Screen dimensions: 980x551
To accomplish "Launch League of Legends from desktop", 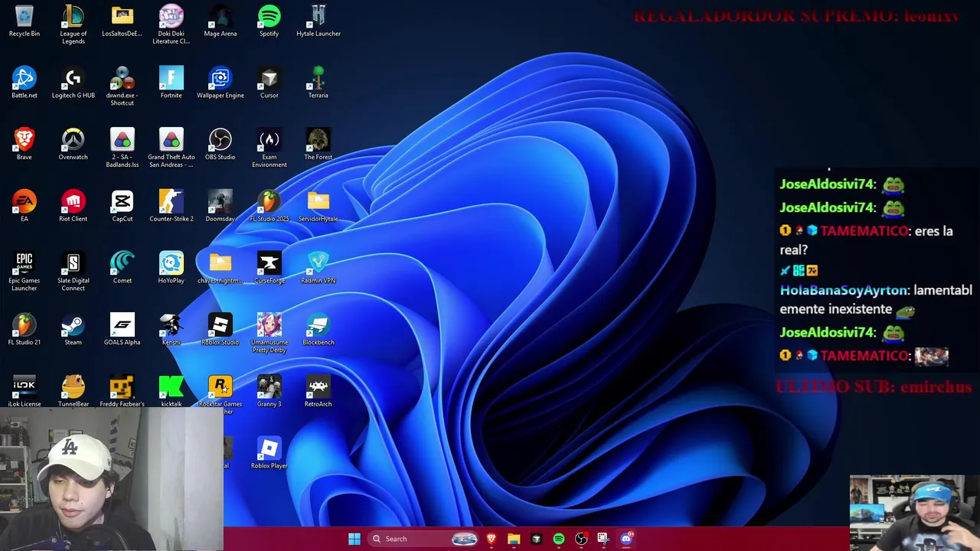I will [x=73, y=24].
